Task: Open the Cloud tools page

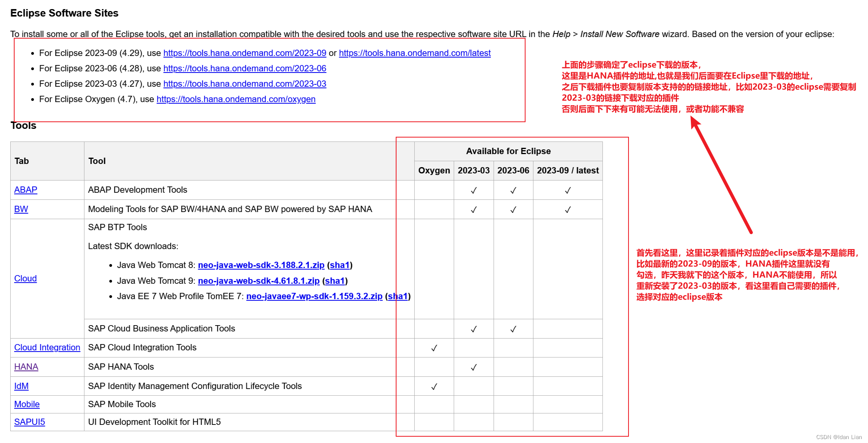Action: [25, 278]
